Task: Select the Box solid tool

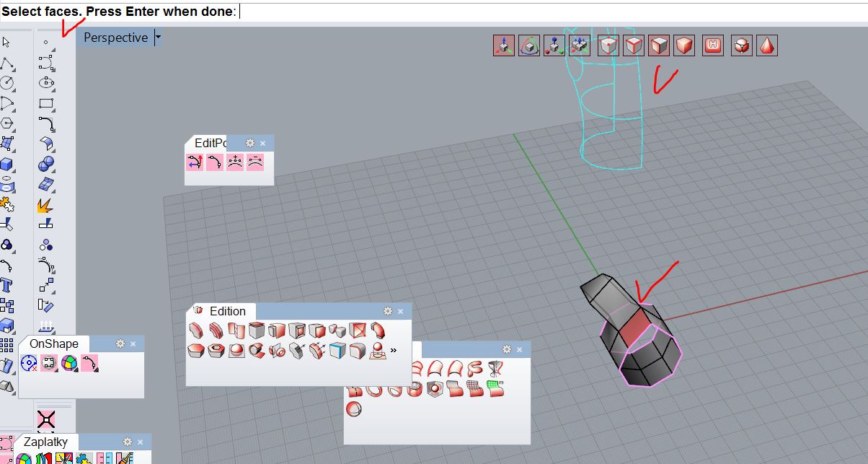Action: click(7, 165)
